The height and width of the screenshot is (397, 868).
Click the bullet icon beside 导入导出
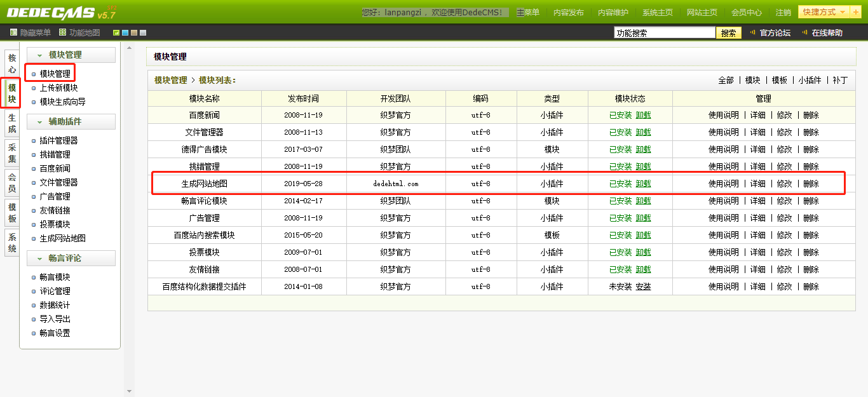pos(34,320)
